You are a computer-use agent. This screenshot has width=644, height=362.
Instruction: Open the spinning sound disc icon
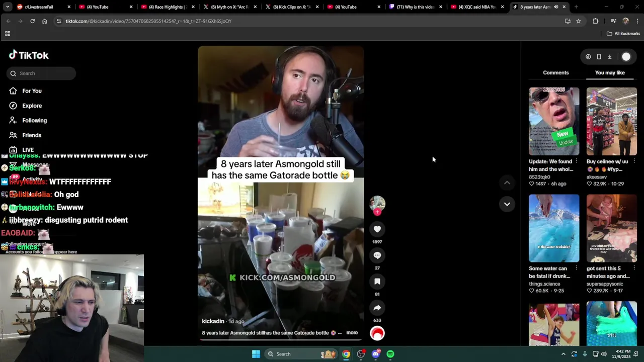point(377,333)
